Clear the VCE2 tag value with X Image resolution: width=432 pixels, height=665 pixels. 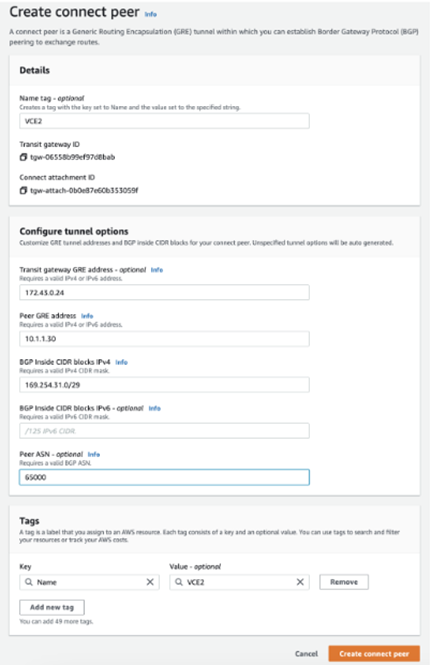click(x=300, y=582)
